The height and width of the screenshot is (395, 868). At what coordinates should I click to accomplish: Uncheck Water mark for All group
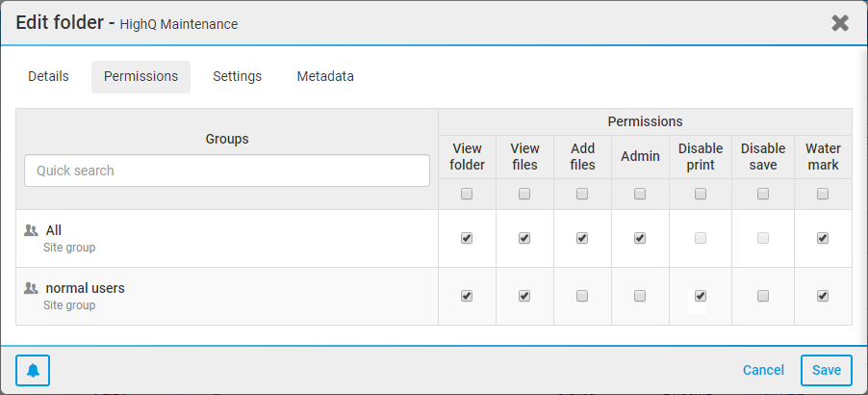pyautogui.click(x=823, y=238)
